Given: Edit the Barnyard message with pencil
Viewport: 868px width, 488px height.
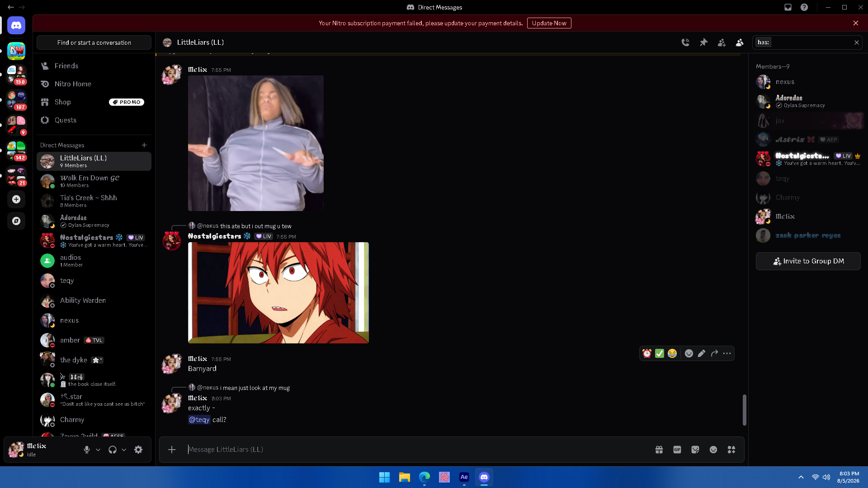Looking at the screenshot, I should click(x=701, y=353).
